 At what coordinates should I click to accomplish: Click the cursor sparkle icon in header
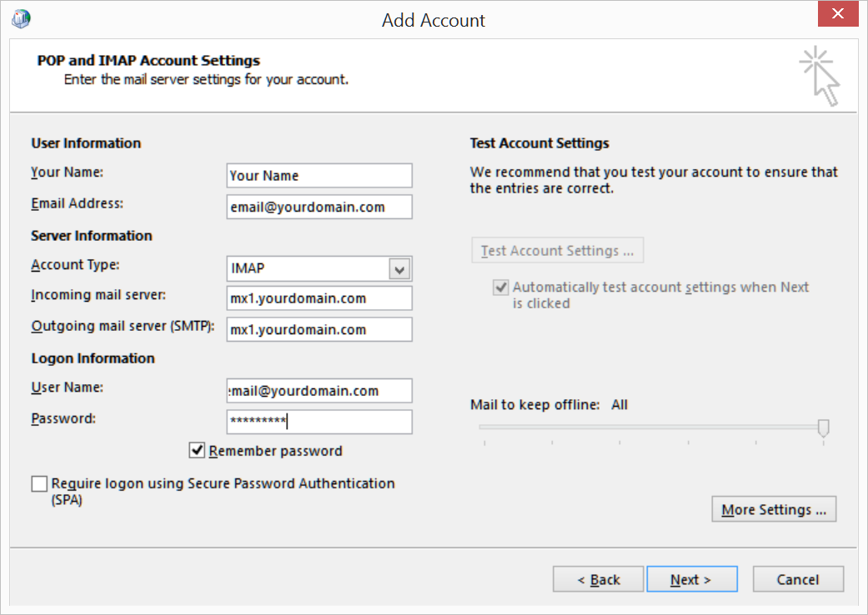tap(819, 76)
